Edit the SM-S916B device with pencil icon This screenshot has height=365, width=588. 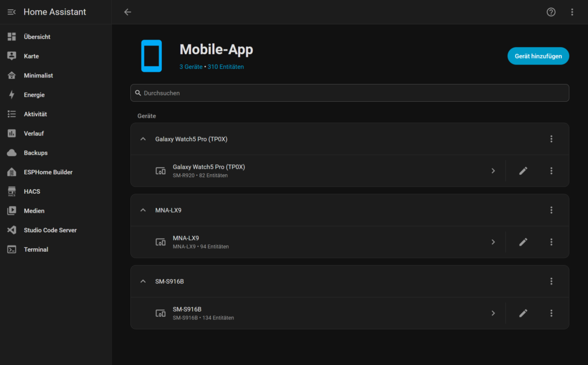tap(523, 313)
